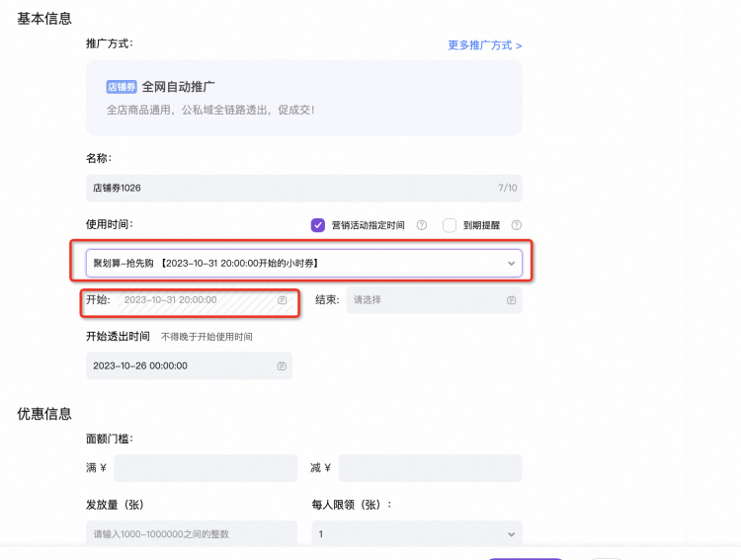
Task: Click the 推广方式 label
Action: pyautogui.click(x=109, y=43)
